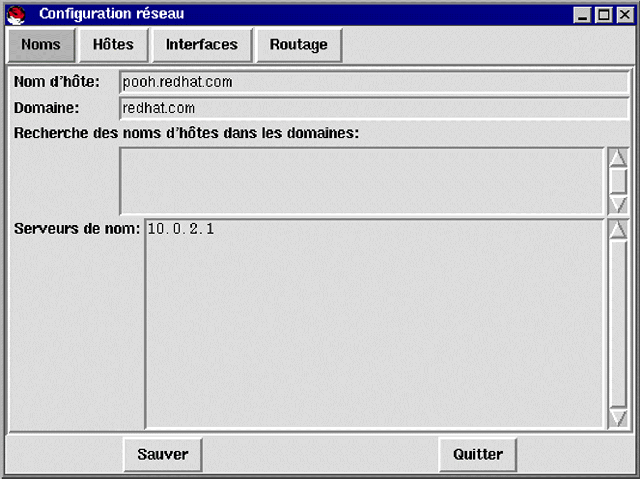Close the Configuration réseau window
This screenshot has height=479, width=640.
pyautogui.click(x=625, y=15)
